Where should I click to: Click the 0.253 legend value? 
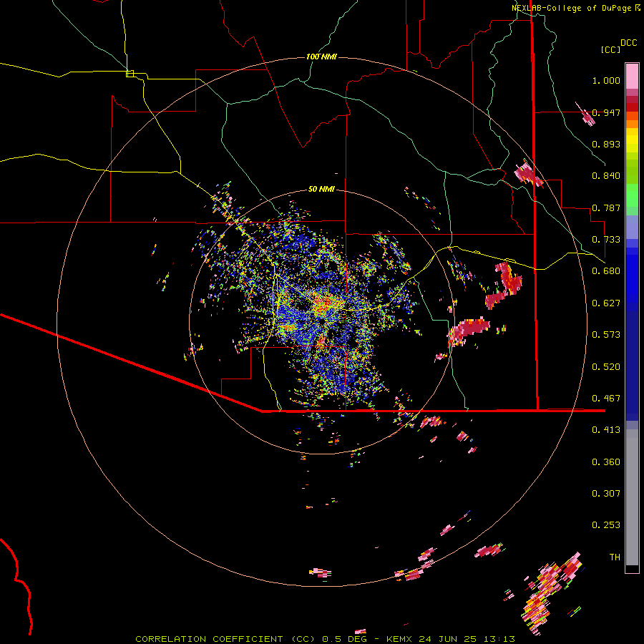click(606, 525)
